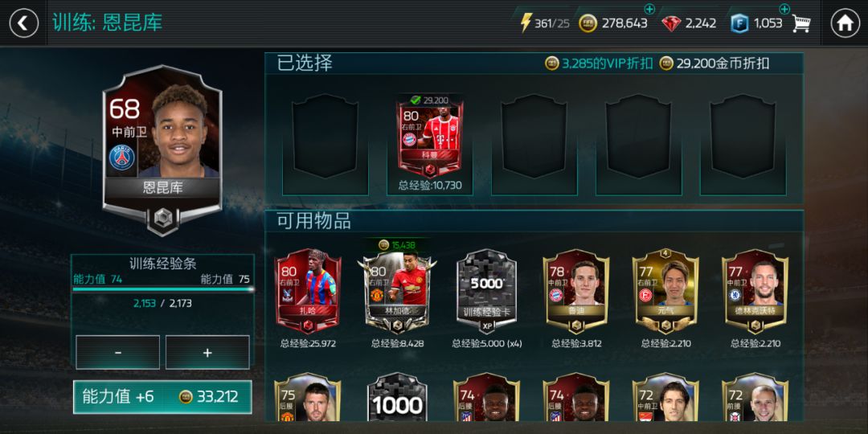Open the shopping cart store
Screen dimensions: 868x434
tap(801, 23)
